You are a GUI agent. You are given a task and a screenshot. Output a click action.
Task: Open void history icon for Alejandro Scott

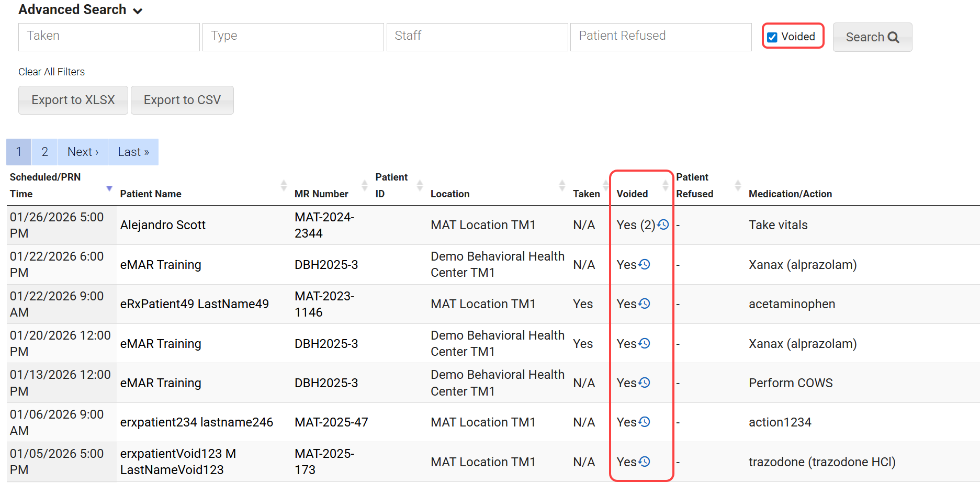point(663,225)
